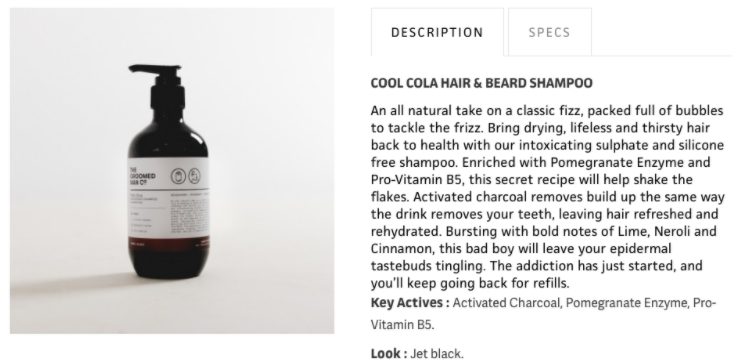Click the shampoo bottle product image
Image resolution: width=751 pixels, height=363 pixels.
172,170
